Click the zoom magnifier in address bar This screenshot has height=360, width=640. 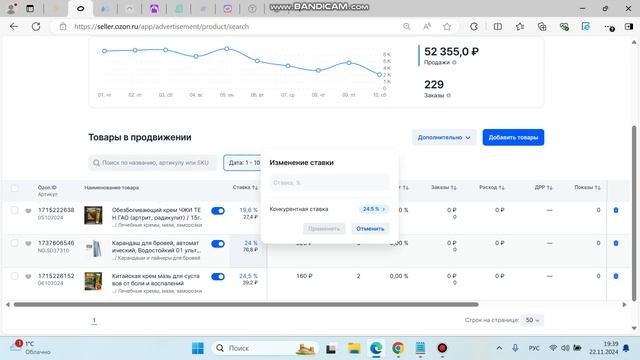pyautogui.click(x=407, y=27)
